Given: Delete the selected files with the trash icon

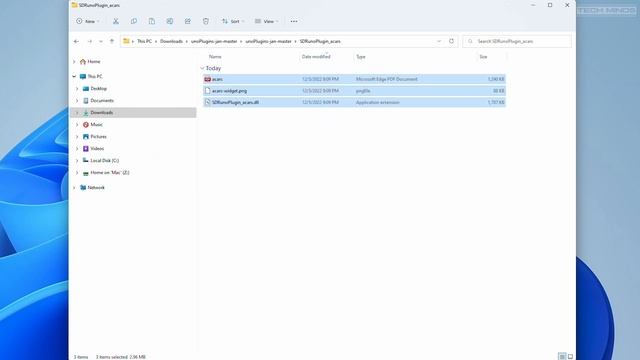Looking at the screenshot, I should [x=206, y=21].
